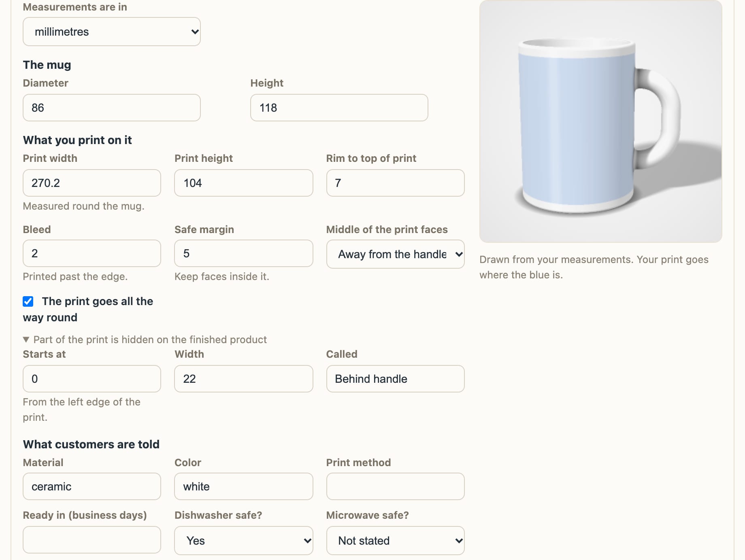
Task: Click the Rim to top of print field
Action: 395,183
